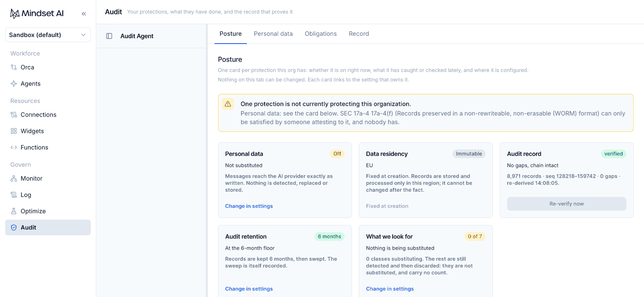Click the Workforce section heading
This screenshot has height=297, width=644.
pos(25,53)
